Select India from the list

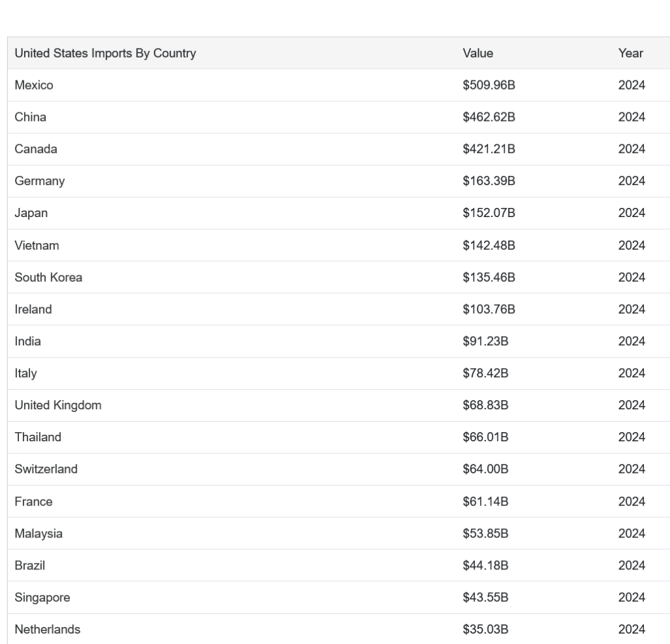point(27,341)
